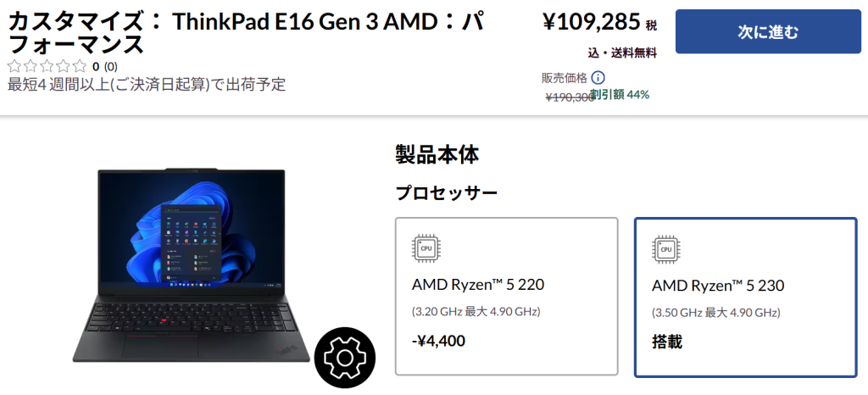This screenshot has width=868, height=395.
Task: Click the third rating star
Action: 47,67
